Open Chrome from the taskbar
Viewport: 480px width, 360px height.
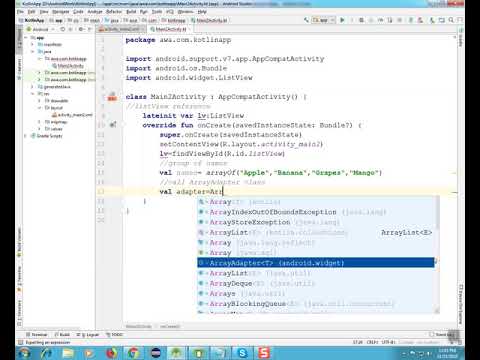click(133, 353)
